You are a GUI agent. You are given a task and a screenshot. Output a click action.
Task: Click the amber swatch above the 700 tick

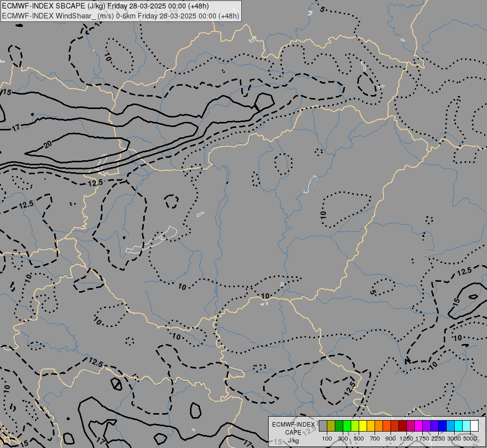coord(371,426)
